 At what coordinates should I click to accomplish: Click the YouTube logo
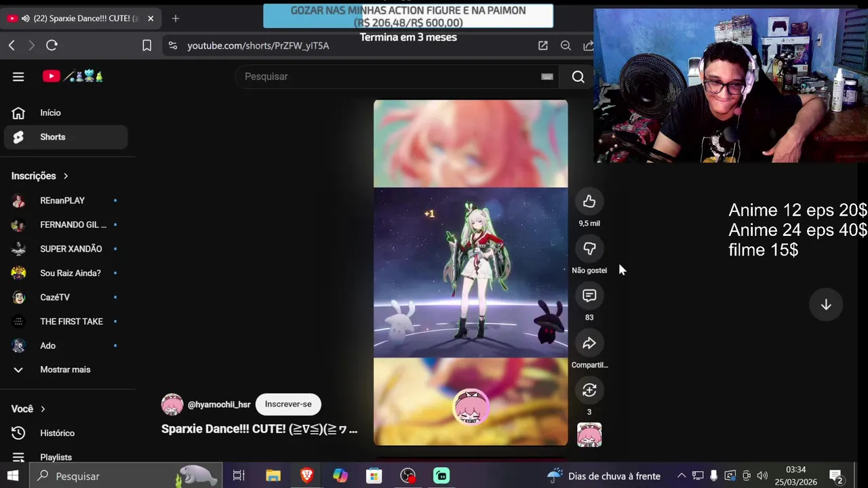pos(72,77)
